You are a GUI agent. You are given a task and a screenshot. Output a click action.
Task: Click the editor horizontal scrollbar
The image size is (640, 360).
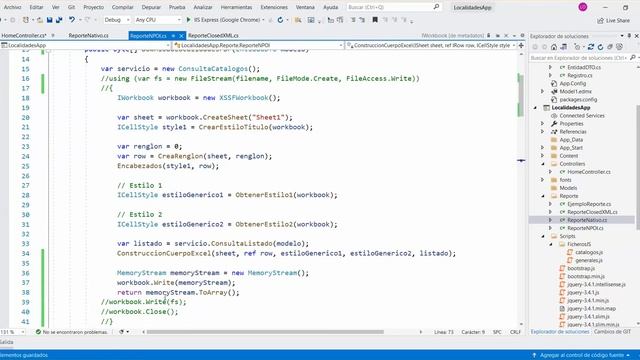pyautogui.click(x=265, y=332)
